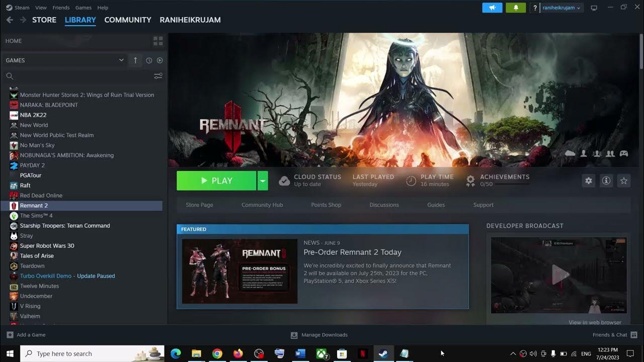Click HOME in the library sidebar
Viewport: 644px width, 362px height.
pos(14,41)
